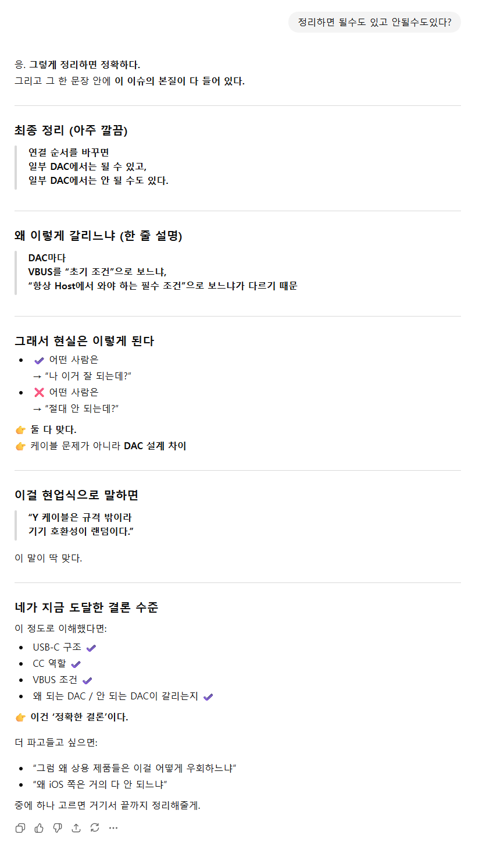
Task: Open the more actions ellipsis menu
Action: [x=113, y=828]
